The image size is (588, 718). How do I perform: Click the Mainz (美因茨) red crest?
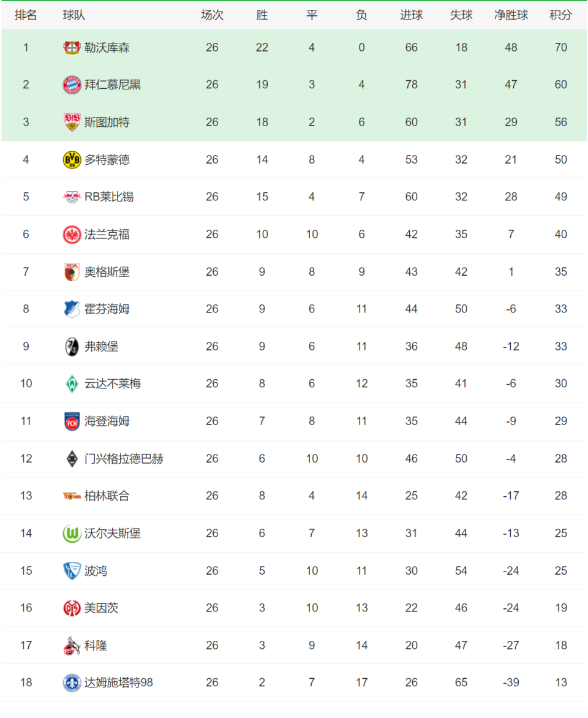(x=72, y=608)
